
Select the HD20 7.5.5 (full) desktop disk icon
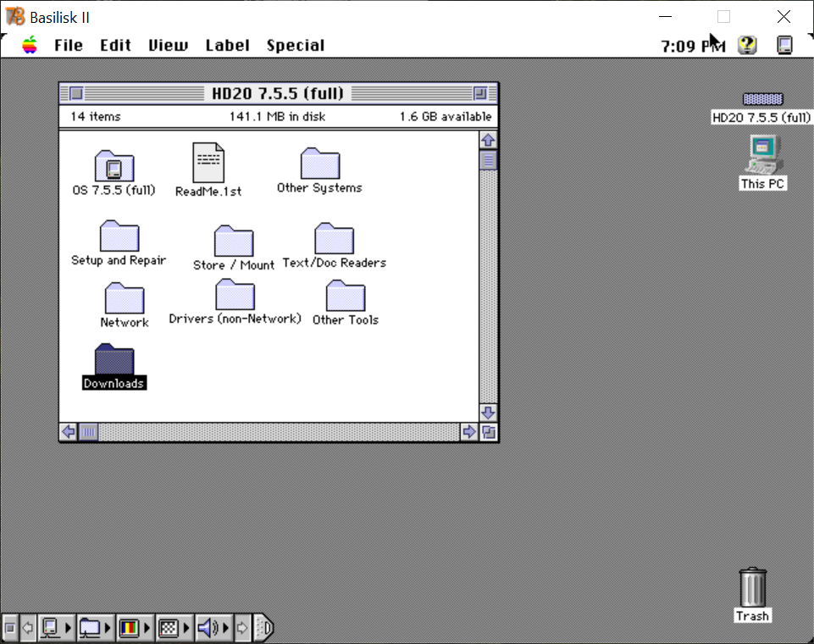coord(762,98)
